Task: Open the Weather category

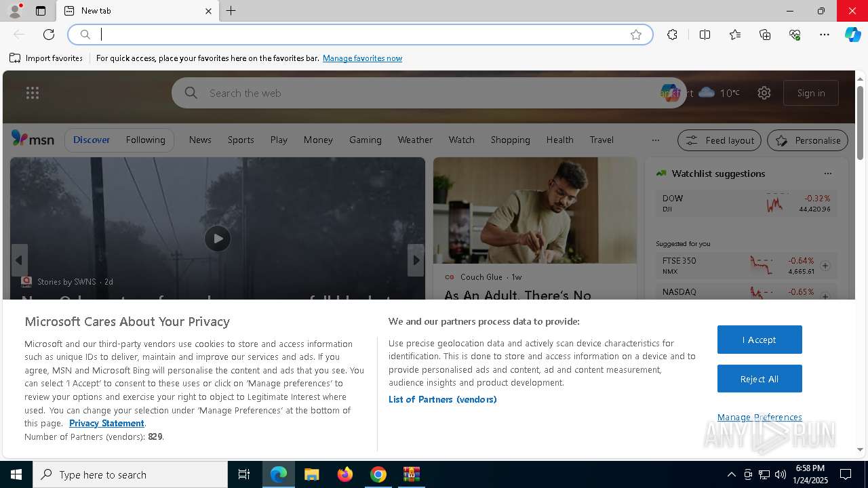Action: pyautogui.click(x=415, y=140)
